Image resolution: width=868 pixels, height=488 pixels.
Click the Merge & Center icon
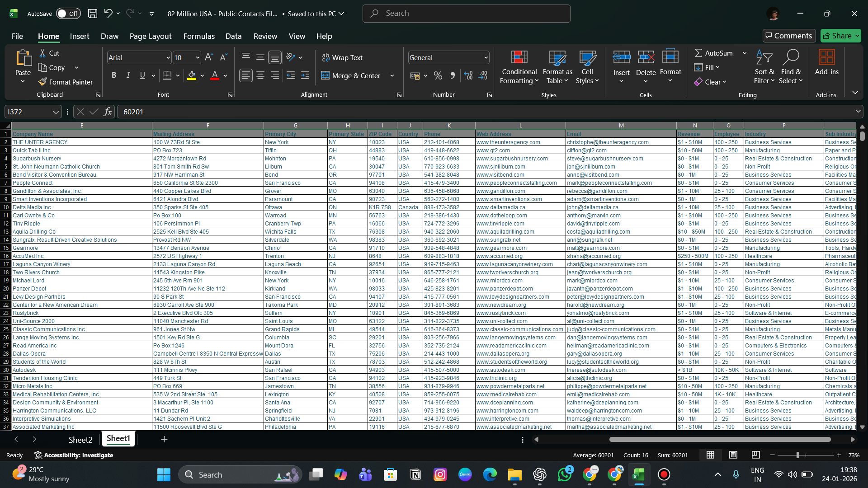(325, 75)
